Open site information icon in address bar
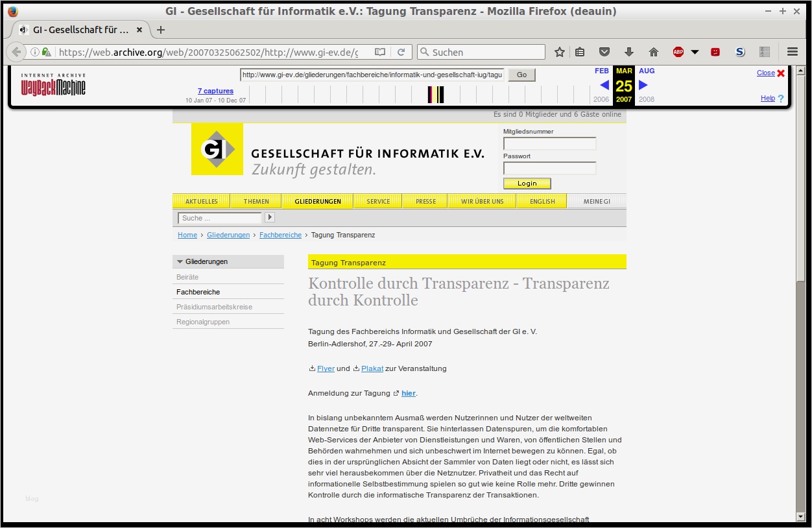This screenshot has width=812, height=528. point(35,52)
